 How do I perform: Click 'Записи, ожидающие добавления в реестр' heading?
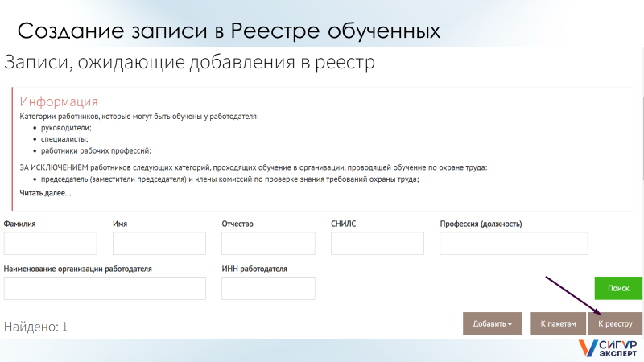tap(189, 63)
